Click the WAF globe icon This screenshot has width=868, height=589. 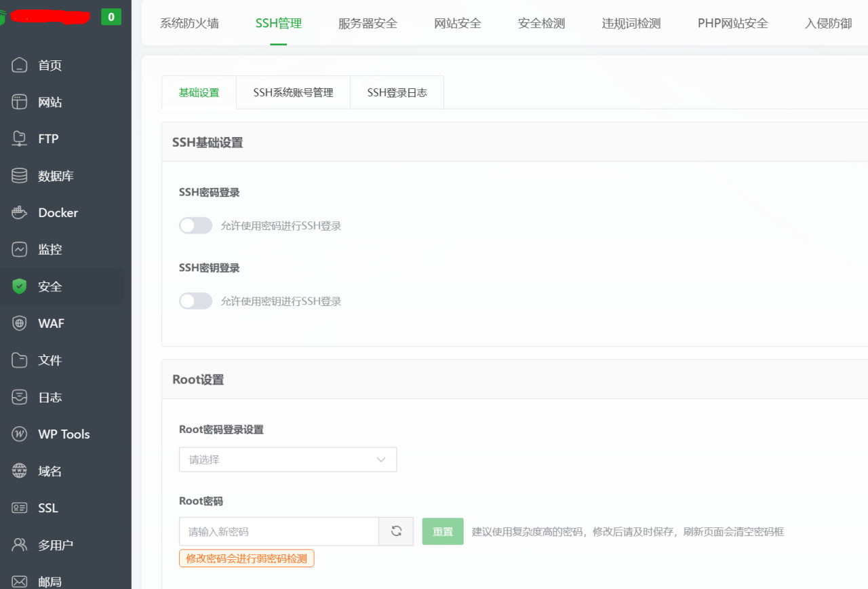(x=20, y=323)
